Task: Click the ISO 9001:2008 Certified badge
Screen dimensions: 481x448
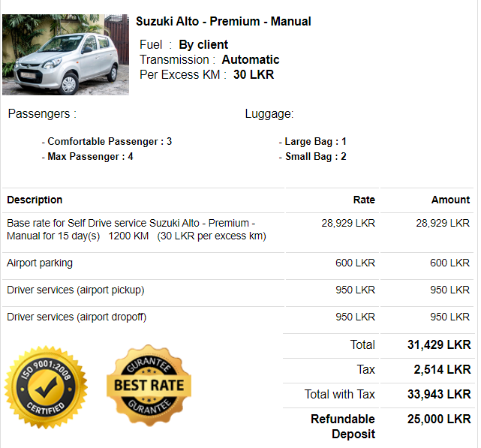Action: tap(46, 387)
